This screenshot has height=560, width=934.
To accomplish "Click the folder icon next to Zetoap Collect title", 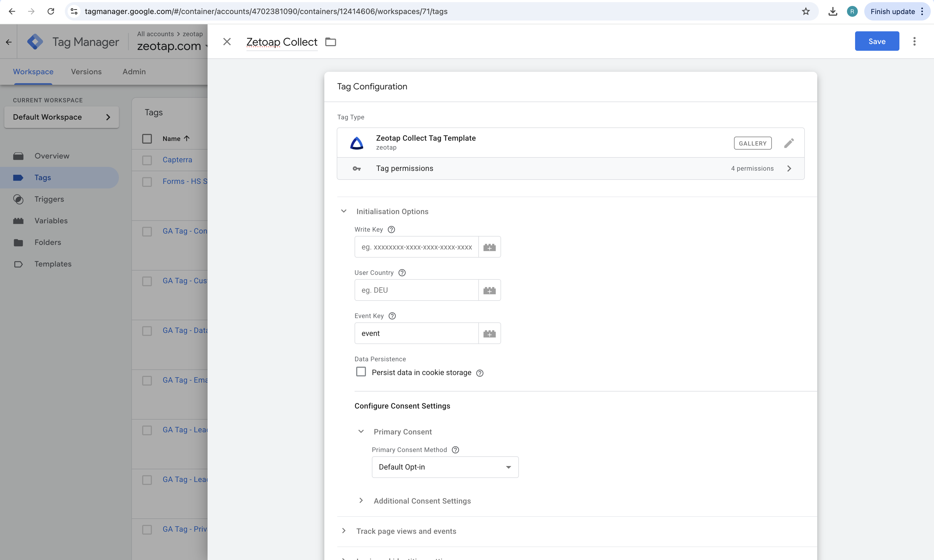I will pos(331,42).
